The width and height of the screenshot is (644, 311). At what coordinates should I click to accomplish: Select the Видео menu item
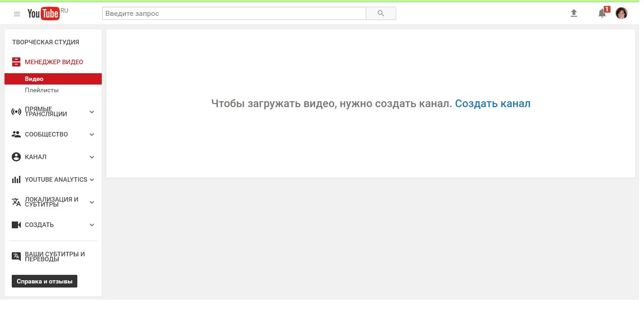(x=53, y=79)
